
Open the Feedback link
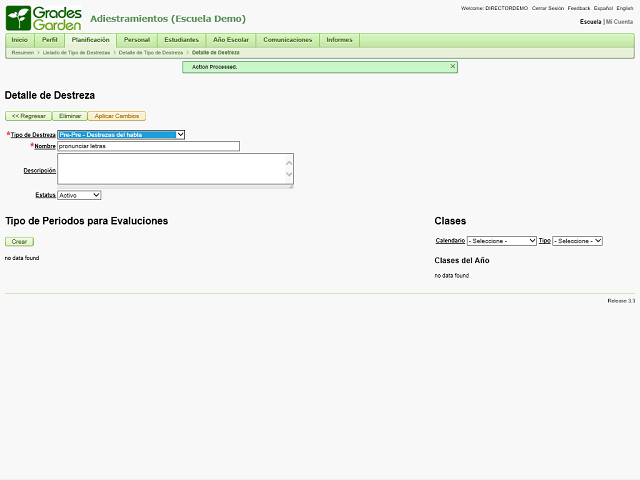pyautogui.click(x=579, y=8)
